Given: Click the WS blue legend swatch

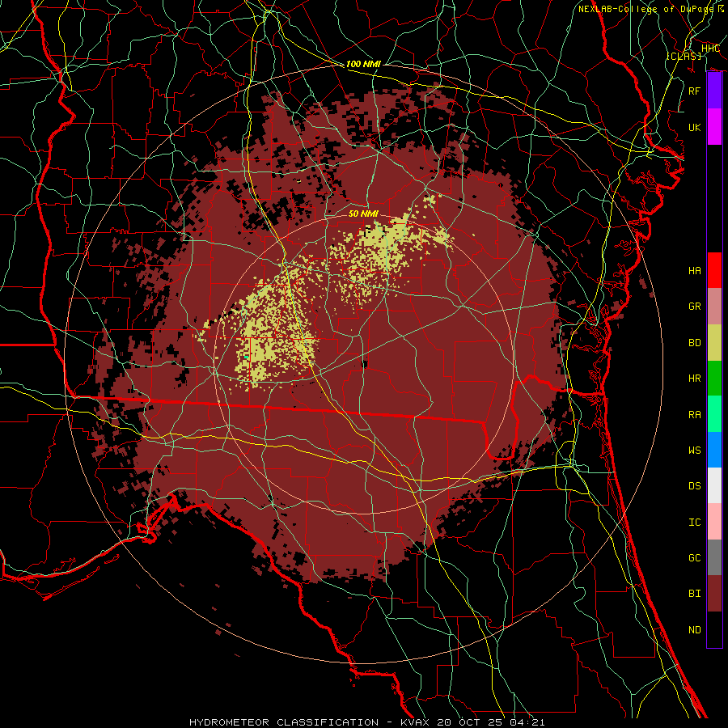Looking at the screenshot, I should 714,450.
